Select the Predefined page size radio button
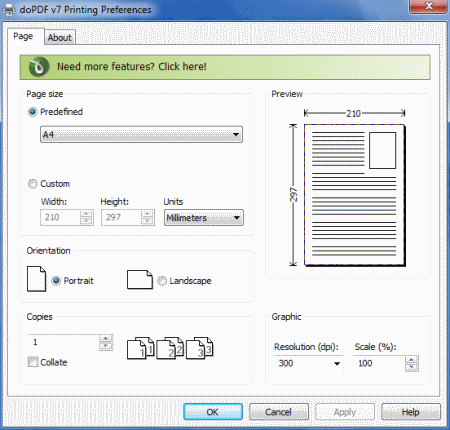The image size is (450, 430). 32,112
